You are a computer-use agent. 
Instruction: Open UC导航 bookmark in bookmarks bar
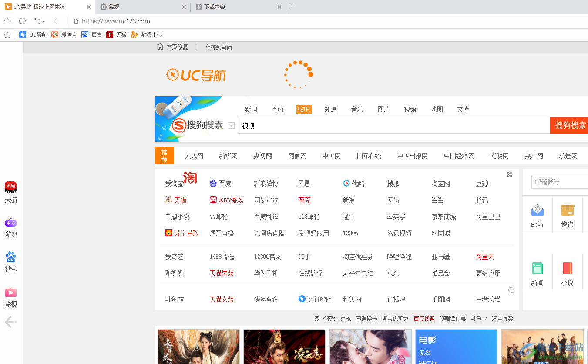click(x=33, y=35)
